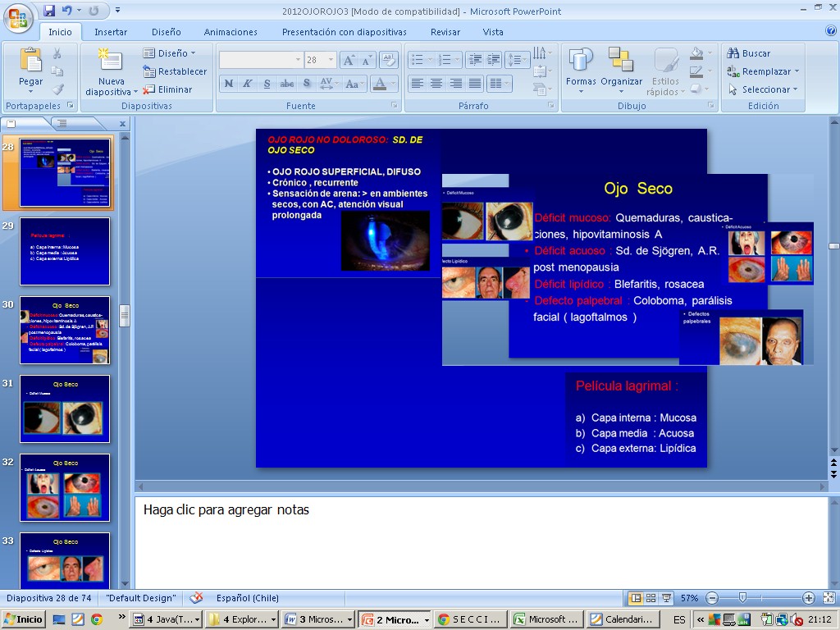
Task: Click the Formas shapes icon
Action: click(581, 62)
